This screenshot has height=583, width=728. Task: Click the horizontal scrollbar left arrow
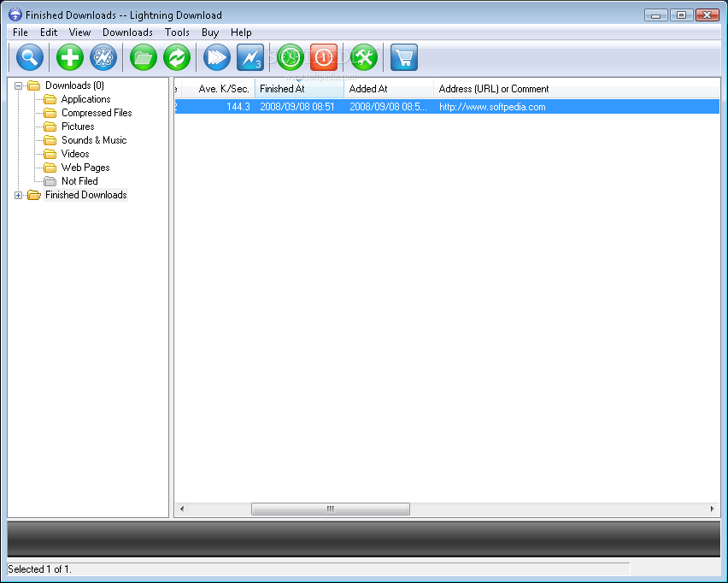(x=181, y=509)
